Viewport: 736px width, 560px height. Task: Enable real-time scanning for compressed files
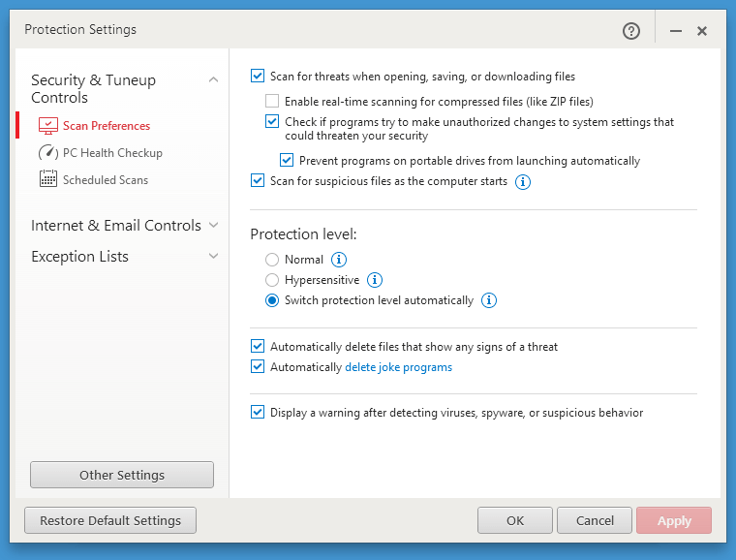click(272, 101)
